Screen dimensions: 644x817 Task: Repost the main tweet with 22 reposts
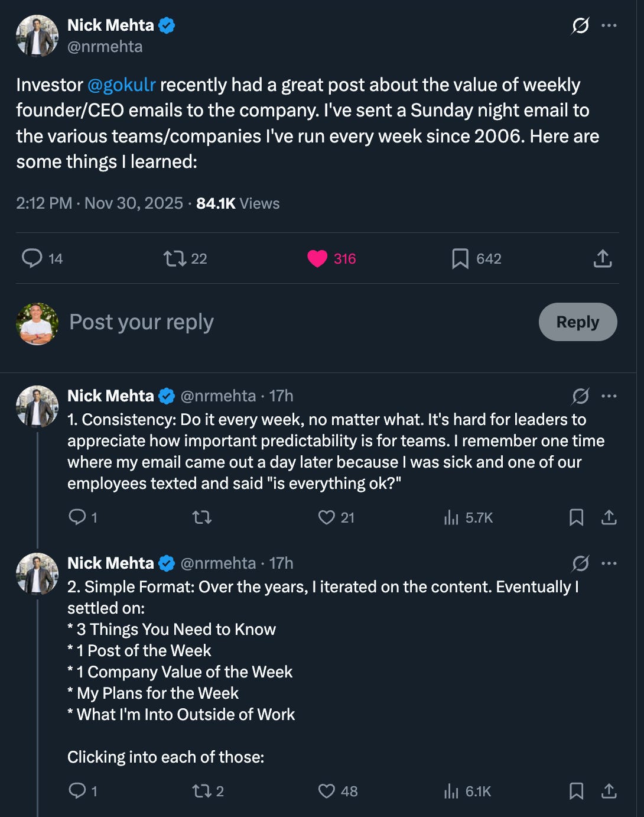pos(175,258)
